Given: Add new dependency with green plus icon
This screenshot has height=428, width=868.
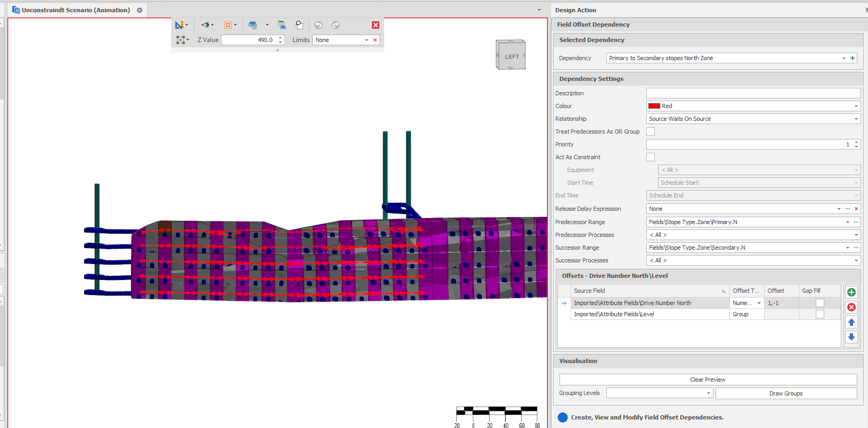Looking at the screenshot, I should pyautogui.click(x=853, y=58).
